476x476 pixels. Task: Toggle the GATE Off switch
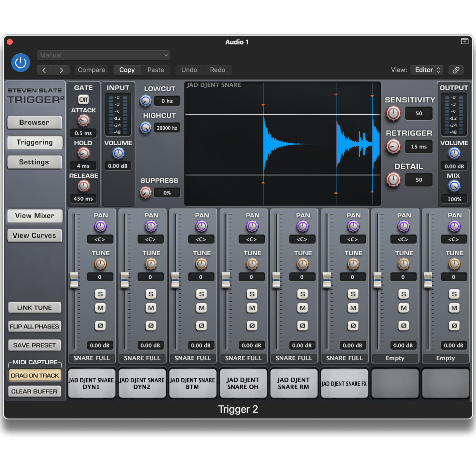[84, 99]
